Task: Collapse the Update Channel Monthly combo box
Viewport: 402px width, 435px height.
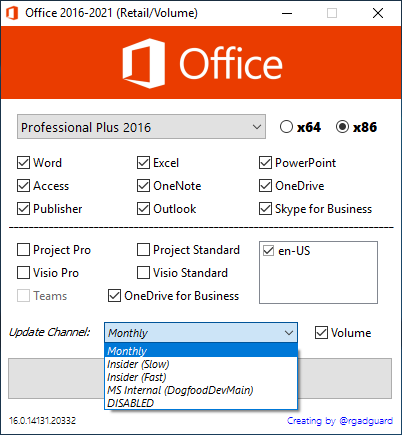Action: (x=201, y=332)
